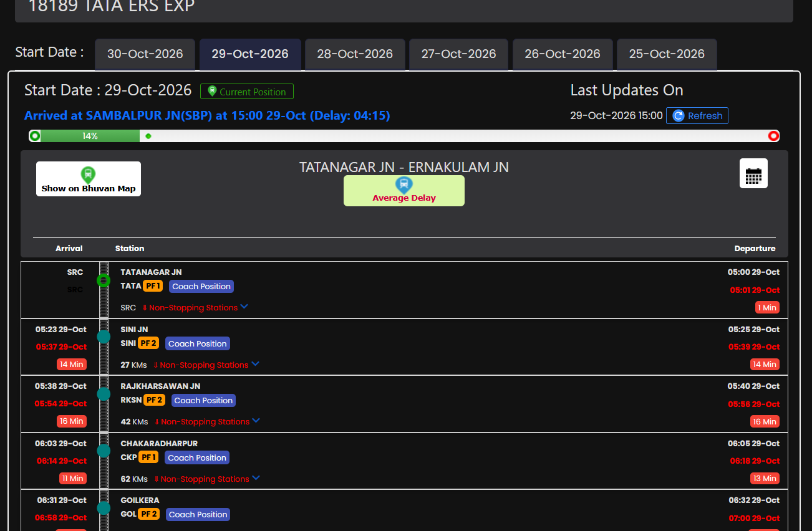Viewport: 812px width, 531px height.
Task: Click the Average Delay button
Action: (404, 191)
